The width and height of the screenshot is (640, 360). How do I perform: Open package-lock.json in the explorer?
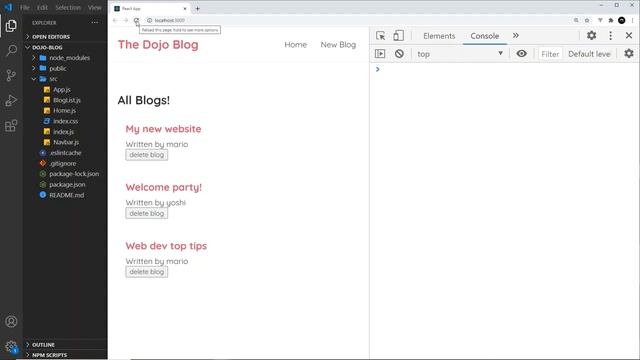[x=74, y=174]
